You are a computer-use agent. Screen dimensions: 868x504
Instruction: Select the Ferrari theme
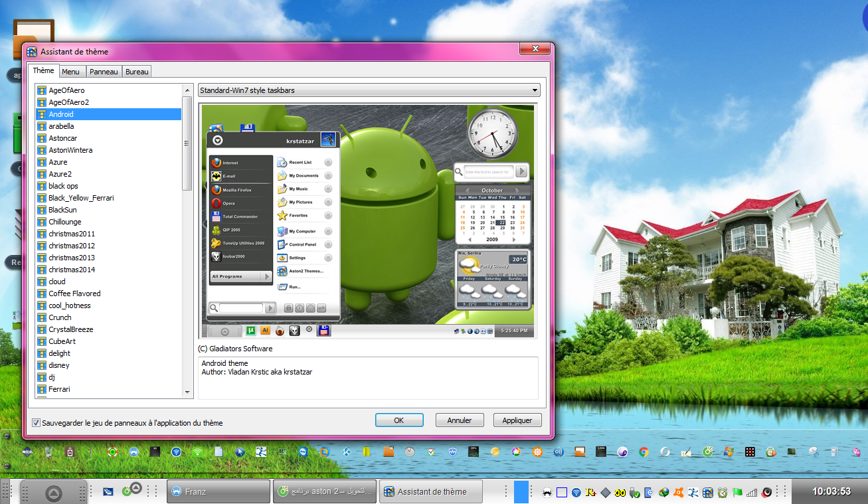click(109, 389)
